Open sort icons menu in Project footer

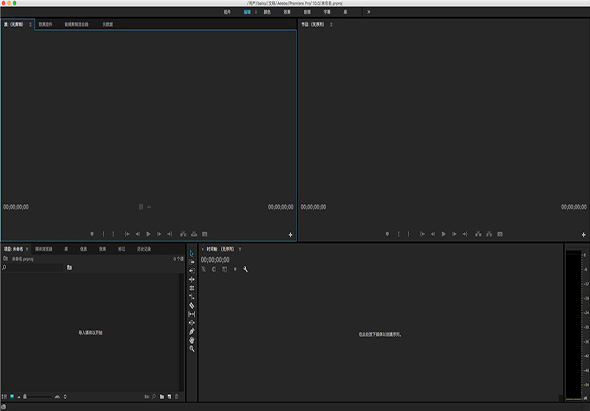65,397
